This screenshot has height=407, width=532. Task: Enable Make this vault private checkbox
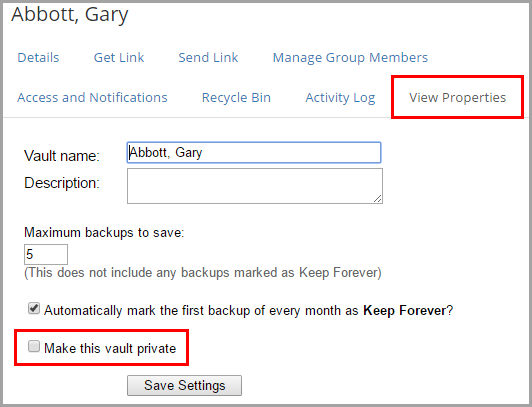pos(34,347)
